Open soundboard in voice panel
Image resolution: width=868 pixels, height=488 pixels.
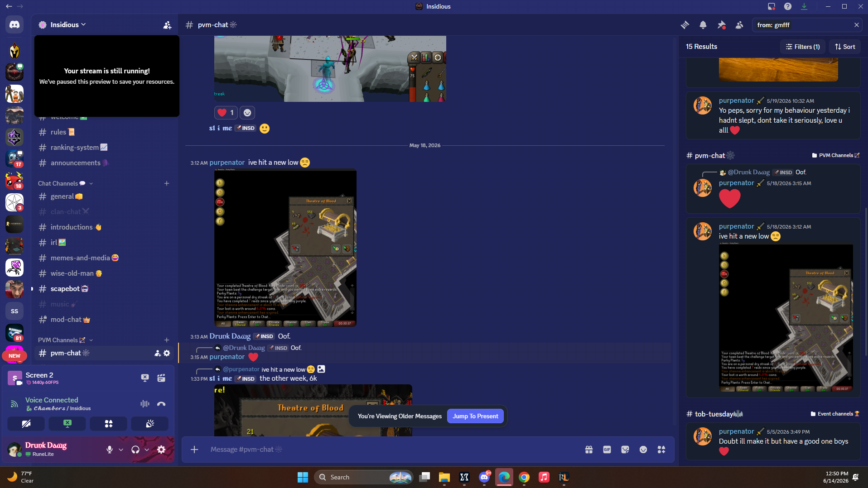pyautogui.click(x=150, y=424)
